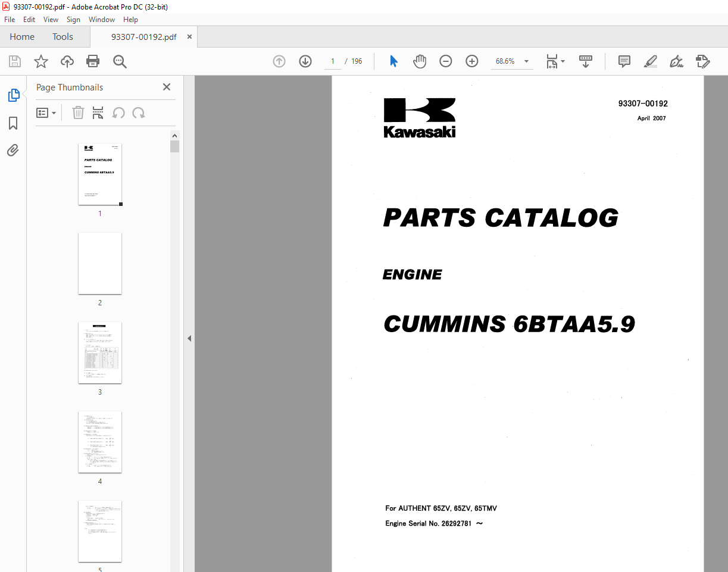Click the Save file icon

click(x=15, y=61)
